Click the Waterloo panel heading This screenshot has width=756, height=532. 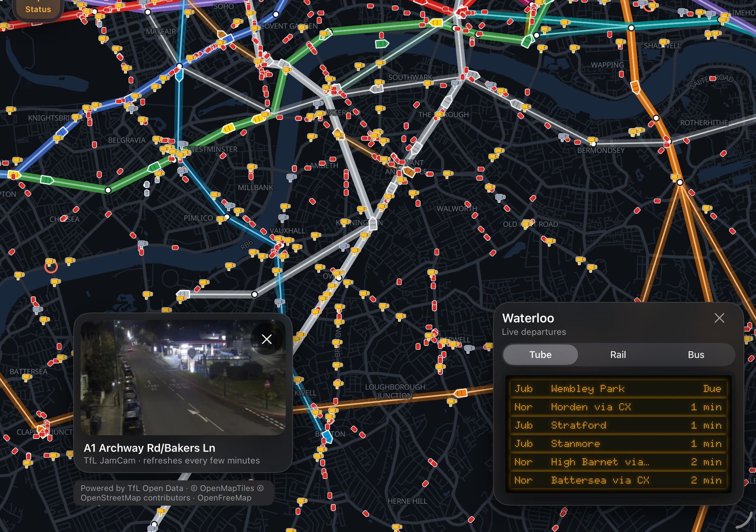coord(528,318)
